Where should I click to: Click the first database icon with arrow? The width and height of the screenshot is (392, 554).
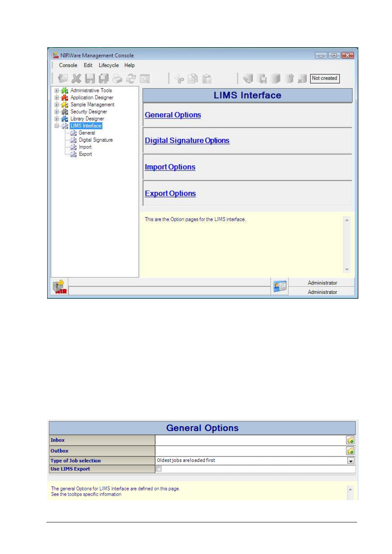[248, 78]
